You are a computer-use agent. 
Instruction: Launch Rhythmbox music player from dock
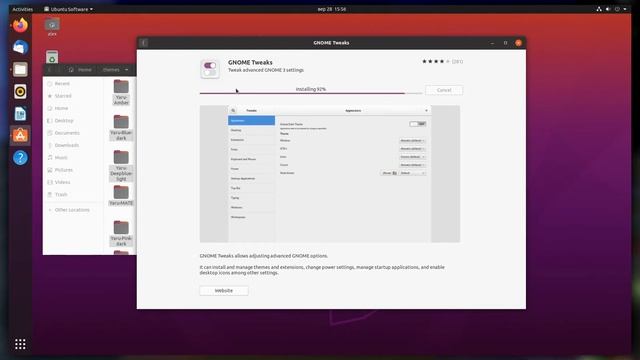tap(20, 91)
